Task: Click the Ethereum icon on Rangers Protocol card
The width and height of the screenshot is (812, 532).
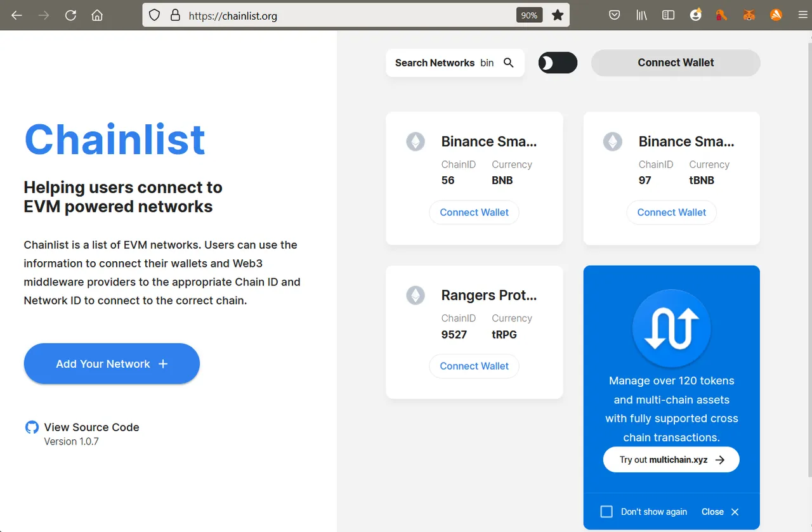Action: pyautogui.click(x=416, y=295)
